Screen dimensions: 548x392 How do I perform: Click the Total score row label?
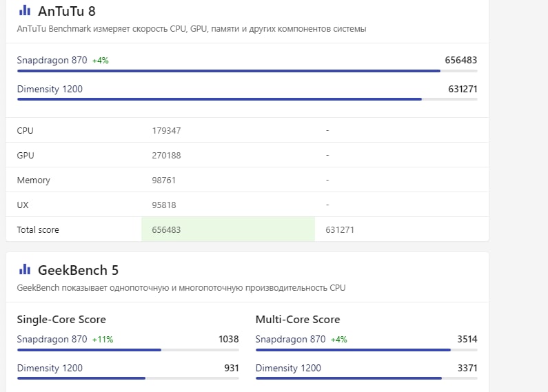click(x=38, y=230)
